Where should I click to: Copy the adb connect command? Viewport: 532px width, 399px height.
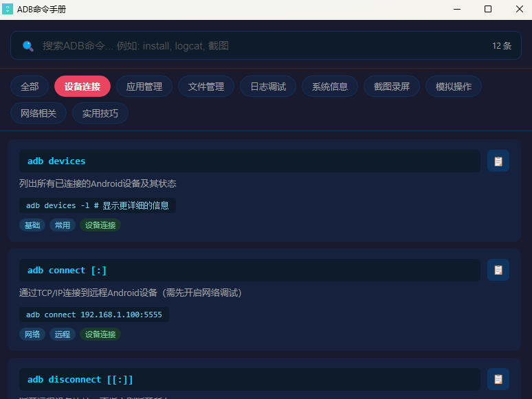[x=498, y=270]
